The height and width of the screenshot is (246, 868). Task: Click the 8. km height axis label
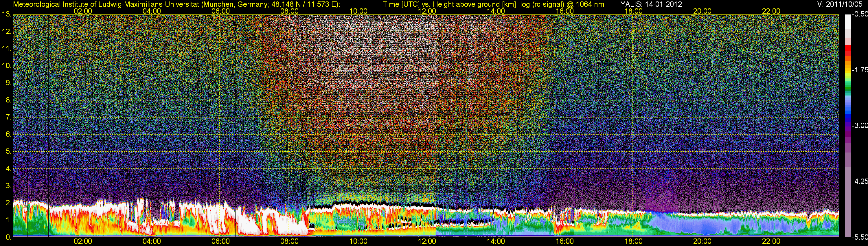click(8, 100)
